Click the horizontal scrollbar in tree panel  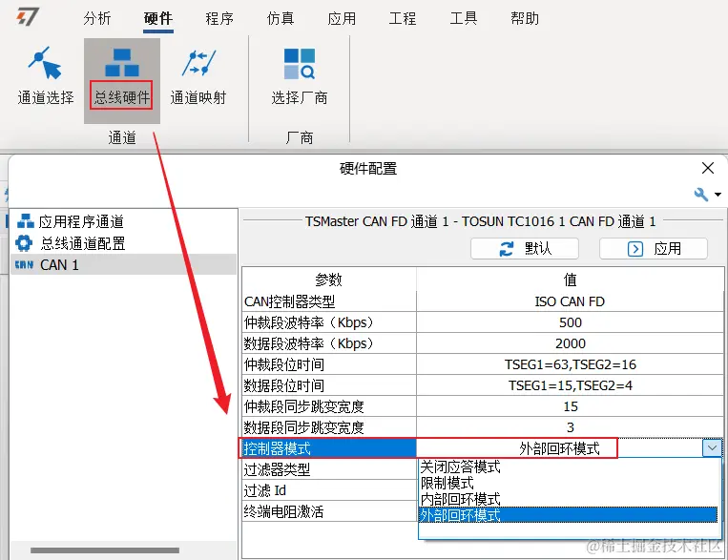click(105, 550)
